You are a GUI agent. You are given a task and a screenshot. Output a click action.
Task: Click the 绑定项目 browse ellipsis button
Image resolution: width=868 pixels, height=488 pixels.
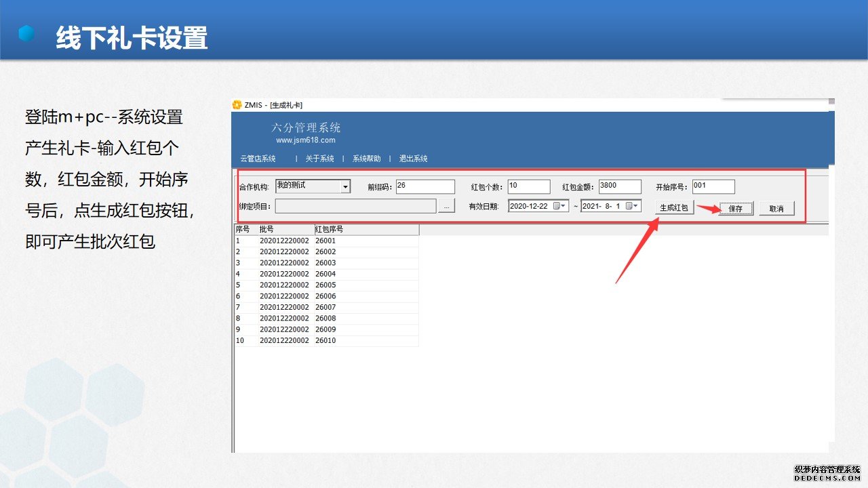(x=446, y=206)
